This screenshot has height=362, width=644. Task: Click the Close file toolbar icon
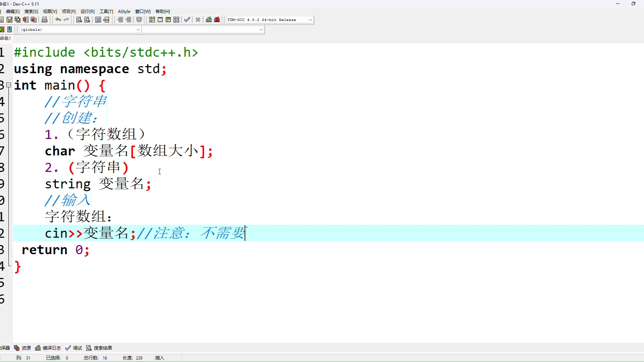pos(26,20)
